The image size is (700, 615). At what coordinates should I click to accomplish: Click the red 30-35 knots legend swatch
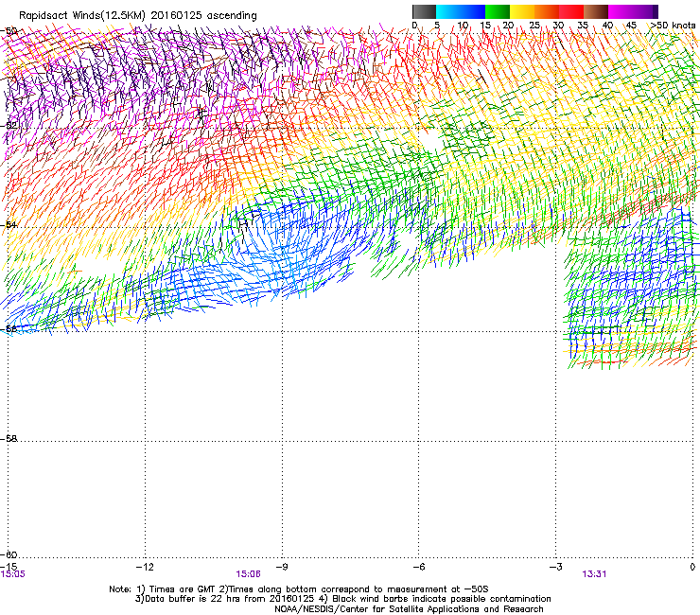tap(571, 11)
